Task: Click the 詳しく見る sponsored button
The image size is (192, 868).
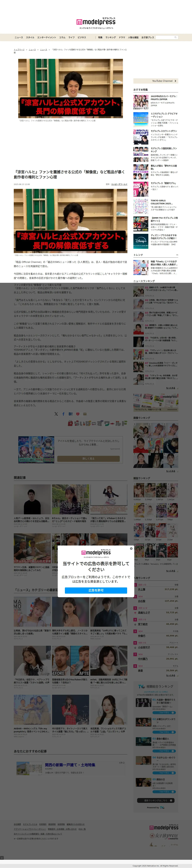Action: (88, 459)
